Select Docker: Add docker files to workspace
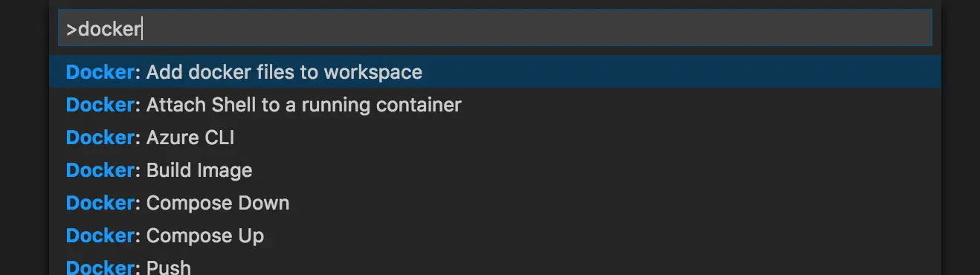 tap(495, 72)
